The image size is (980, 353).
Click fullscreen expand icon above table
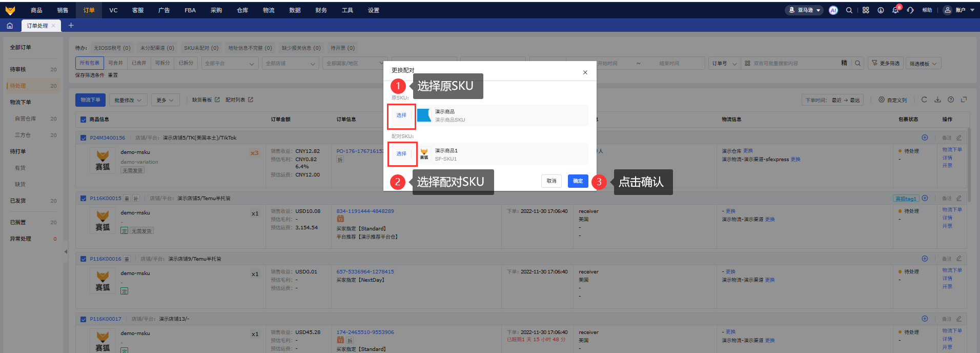coord(964,100)
